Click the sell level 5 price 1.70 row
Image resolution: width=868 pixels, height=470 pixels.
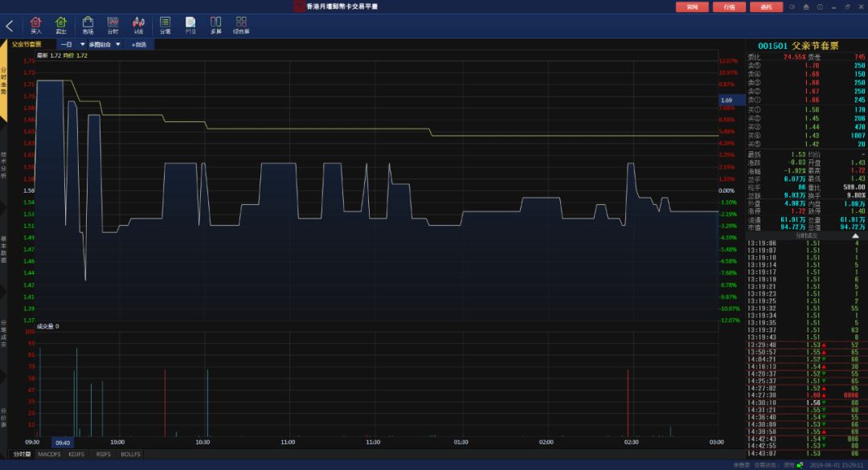pos(806,65)
